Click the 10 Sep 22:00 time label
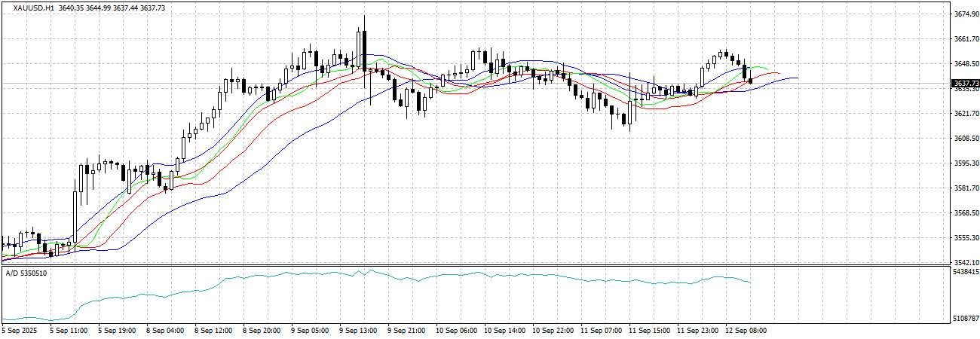Viewport: 980px width, 339px height. [x=553, y=331]
